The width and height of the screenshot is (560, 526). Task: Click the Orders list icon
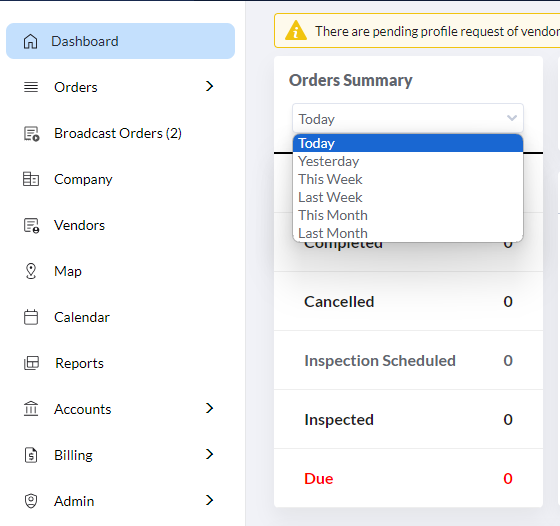point(31,87)
